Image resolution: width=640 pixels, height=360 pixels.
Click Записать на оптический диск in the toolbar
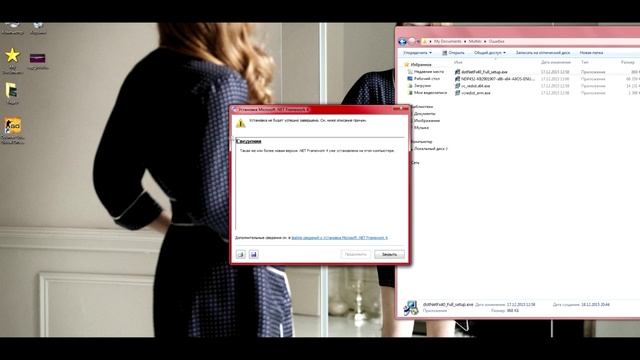coord(542,53)
